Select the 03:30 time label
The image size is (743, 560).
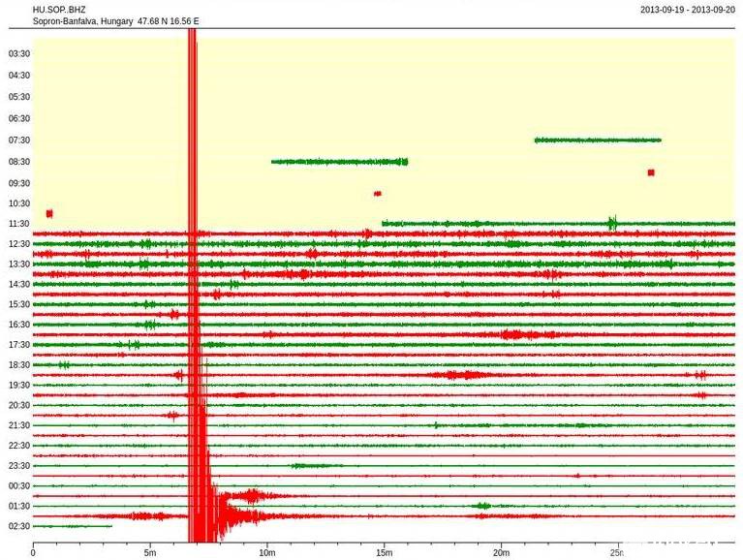point(19,53)
